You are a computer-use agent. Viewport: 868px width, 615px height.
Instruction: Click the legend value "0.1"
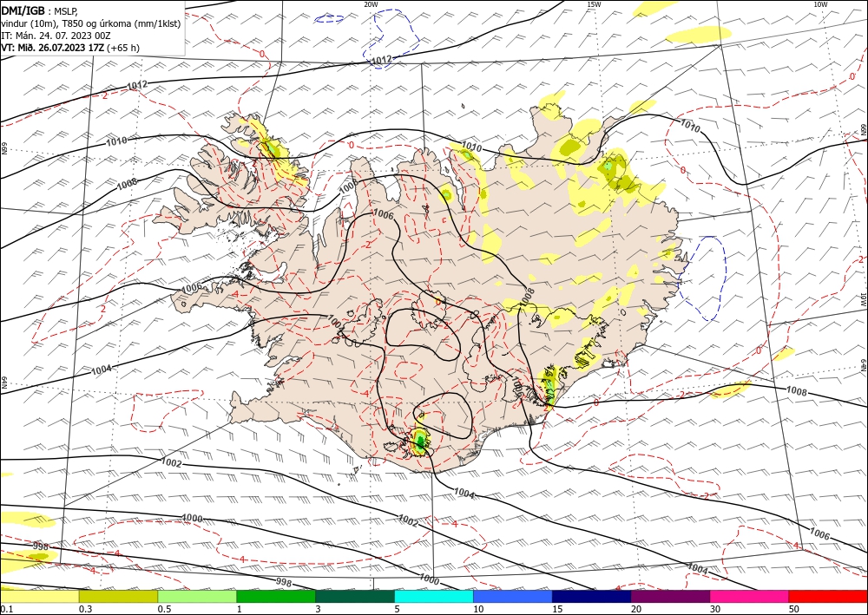point(7,609)
